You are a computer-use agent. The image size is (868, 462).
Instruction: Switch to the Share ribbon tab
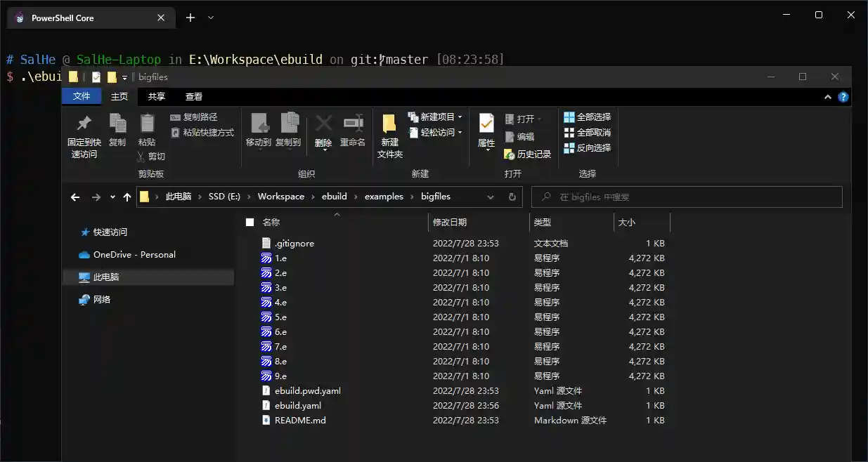157,97
